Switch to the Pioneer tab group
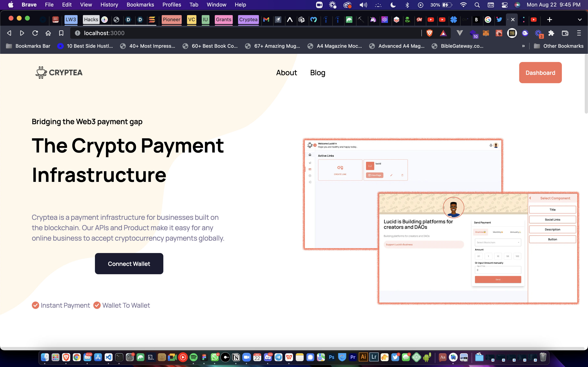 point(171,20)
